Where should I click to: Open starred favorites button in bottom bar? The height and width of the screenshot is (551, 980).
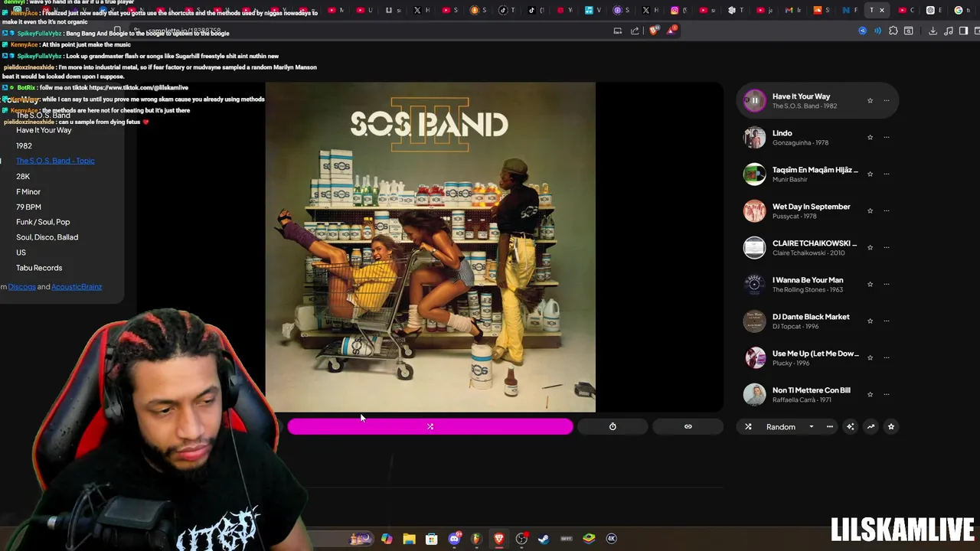[x=890, y=427]
